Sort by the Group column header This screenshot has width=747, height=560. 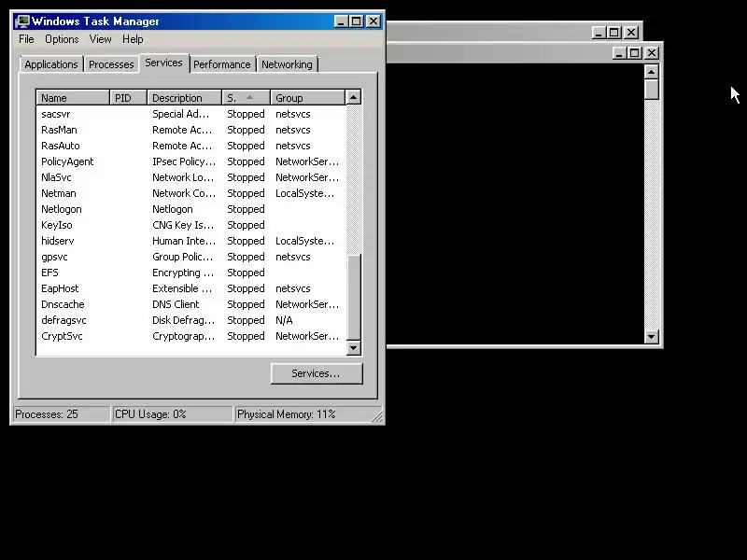[x=308, y=98]
